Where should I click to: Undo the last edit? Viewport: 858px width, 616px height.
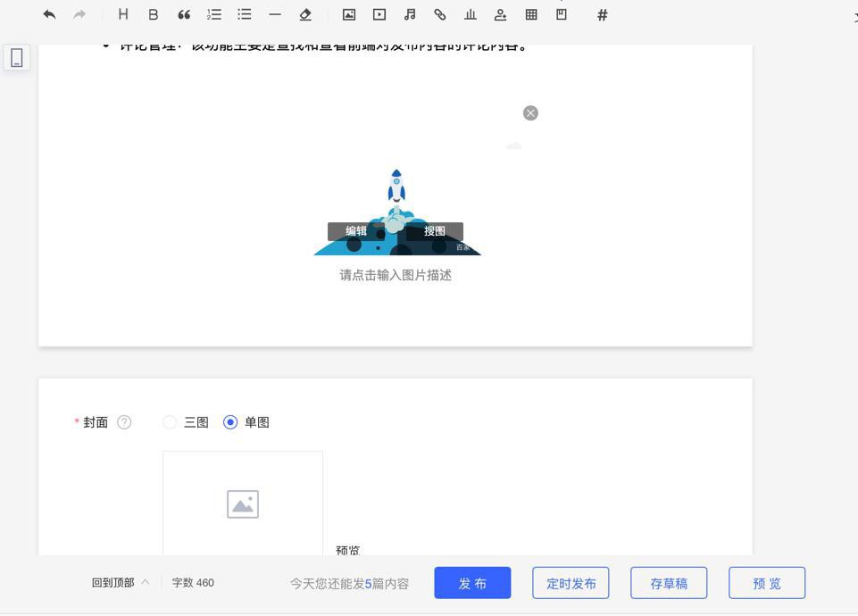pos(49,15)
